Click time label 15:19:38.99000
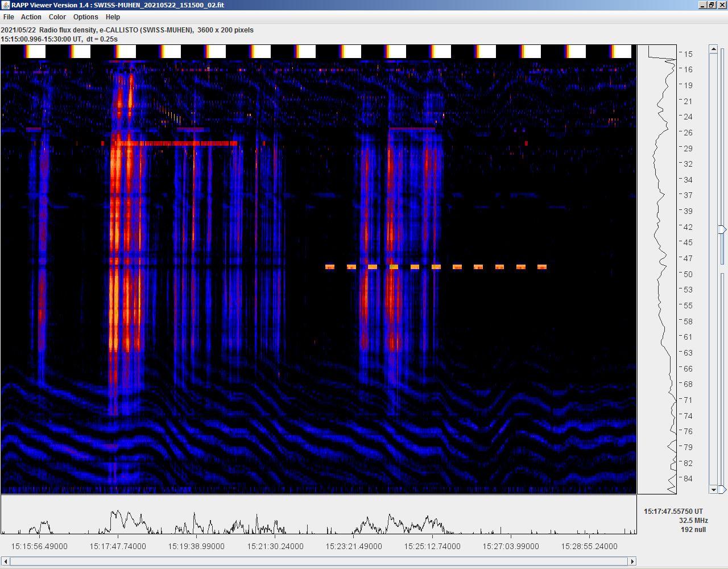Screen dimensions: 728x569 [x=196, y=546]
